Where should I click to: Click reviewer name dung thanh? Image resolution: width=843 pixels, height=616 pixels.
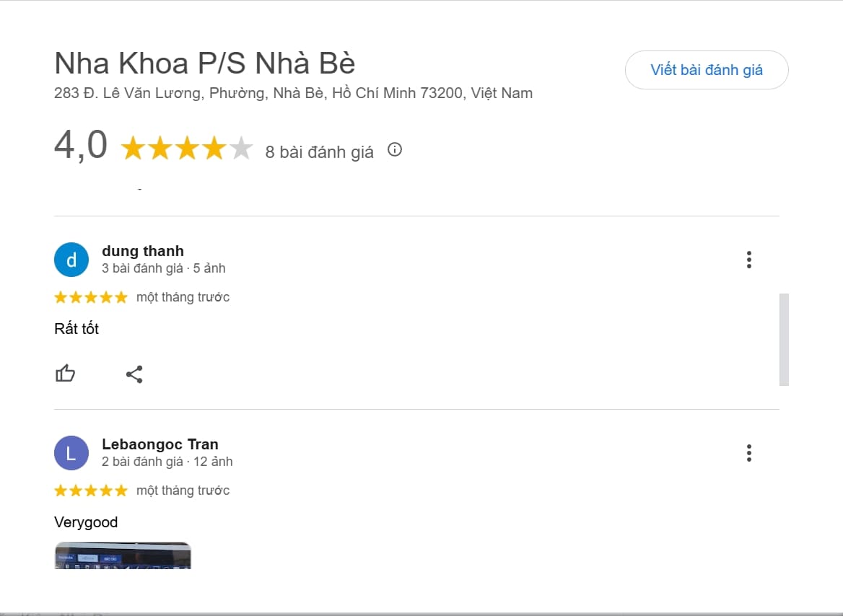coord(142,250)
